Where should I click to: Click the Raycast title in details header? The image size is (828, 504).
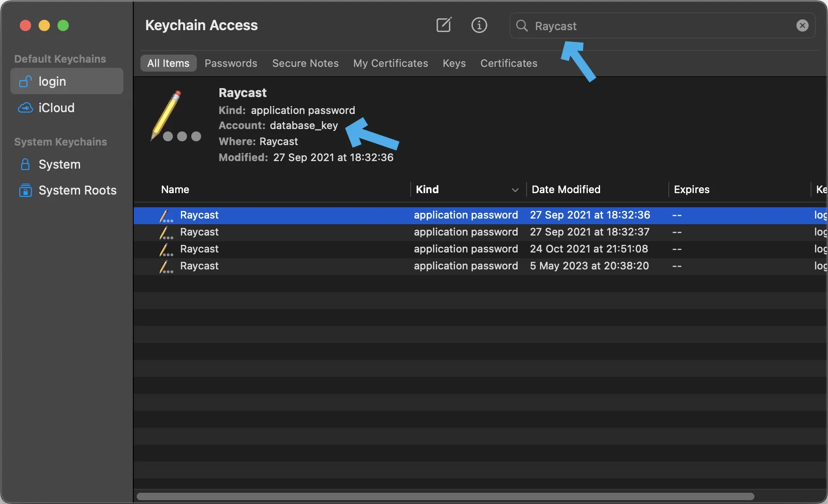pyautogui.click(x=243, y=93)
